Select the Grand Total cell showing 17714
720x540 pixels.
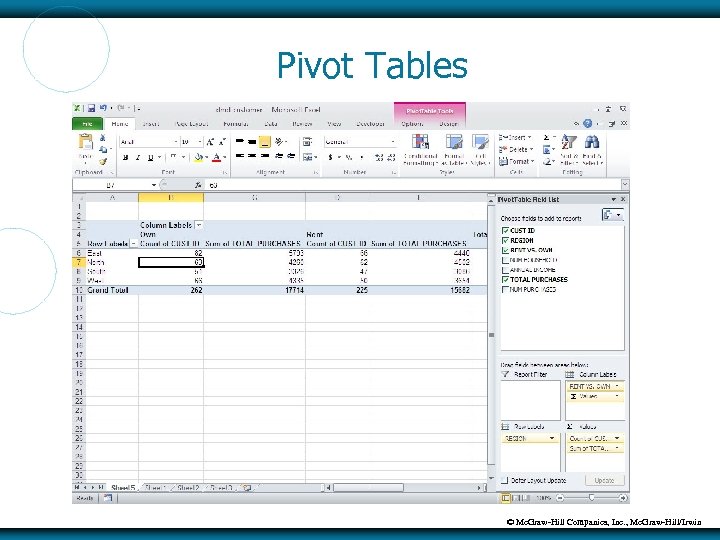tap(254, 290)
